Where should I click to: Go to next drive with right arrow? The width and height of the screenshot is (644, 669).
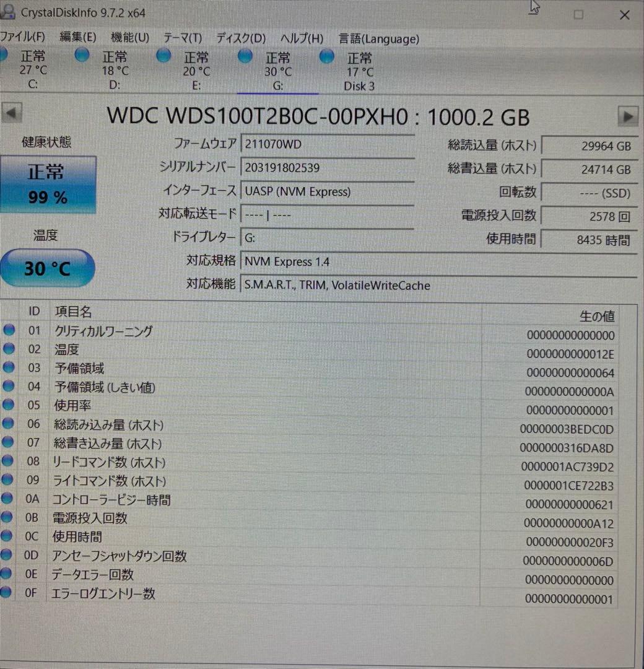tap(629, 116)
